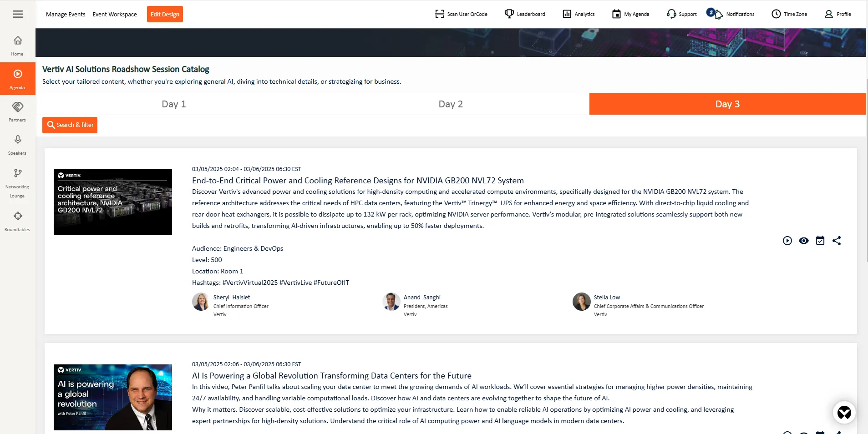Open AI Is Powering a Global Revolution title
The image size is (868, 434).
tap(332, 376)
